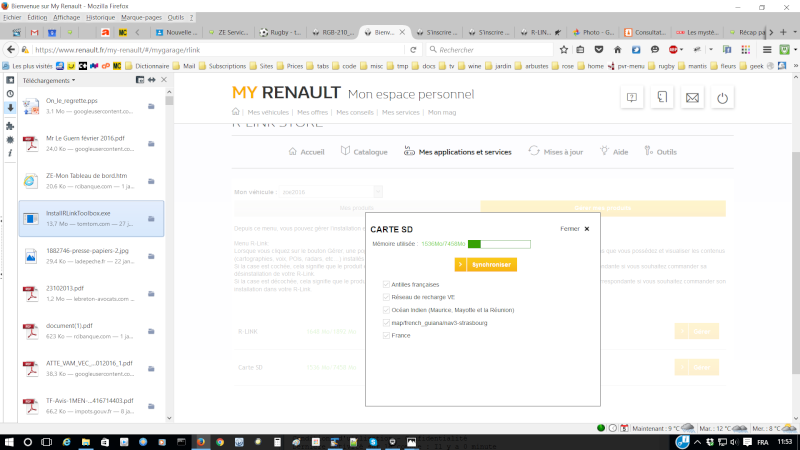Save page to Pocket icon
Screen dimensions: 800x450
599,49
